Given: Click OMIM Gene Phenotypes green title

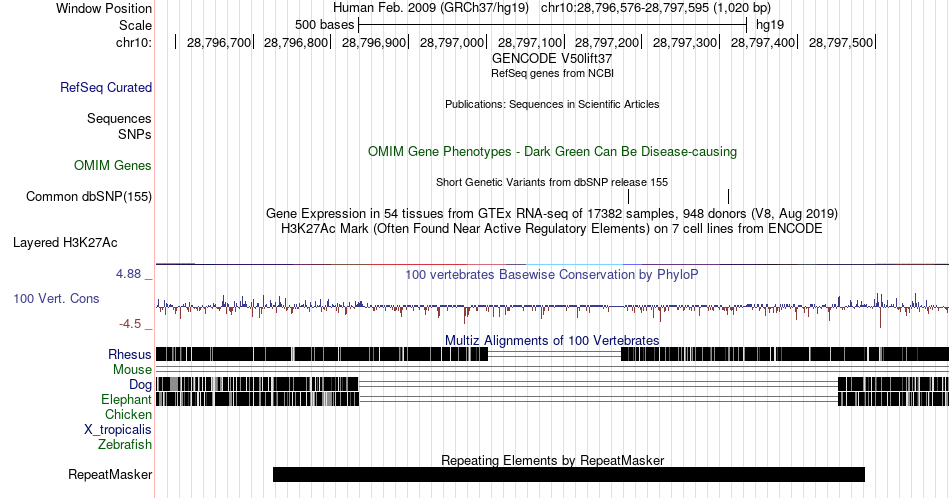Looking at the screenshot, I should coord(552,151).
